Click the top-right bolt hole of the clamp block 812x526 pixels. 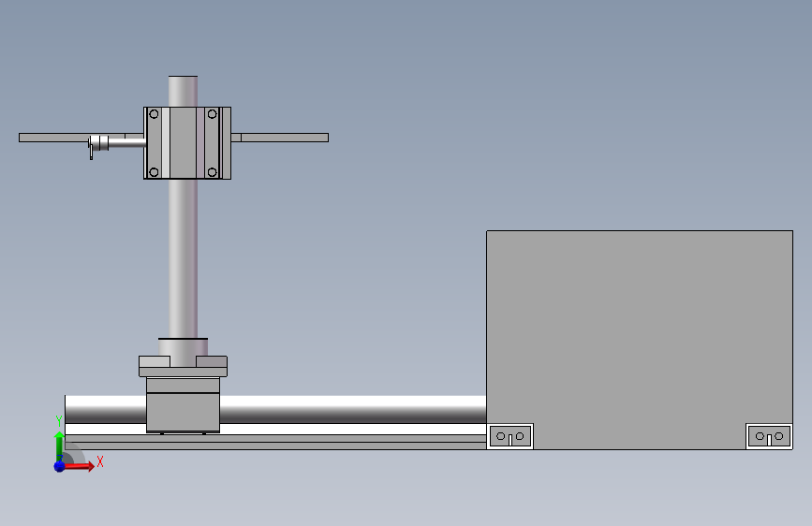212,114
